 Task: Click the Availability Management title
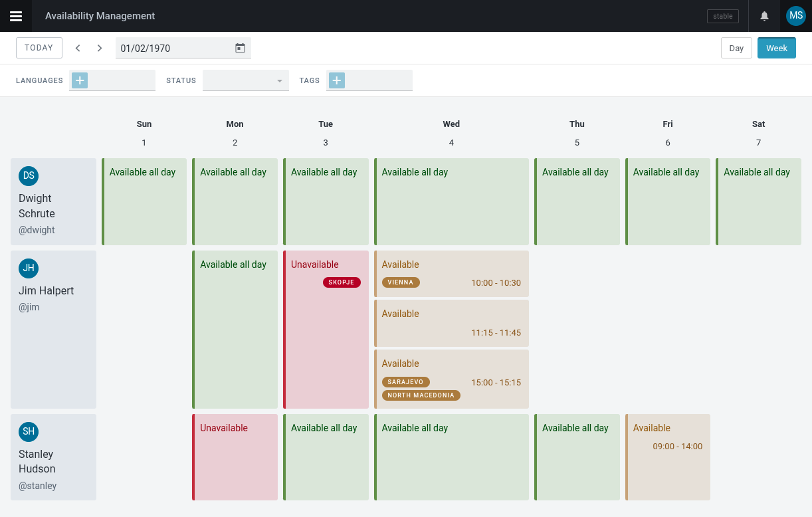pos(100,16)
